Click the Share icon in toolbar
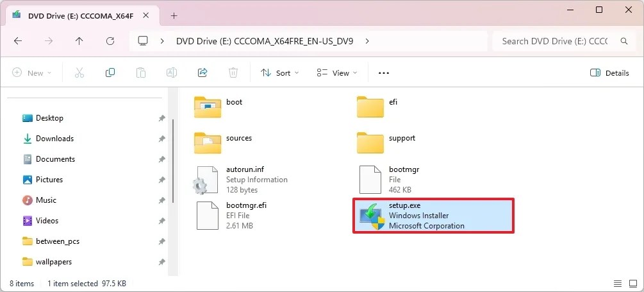644x292 pixels. tap(202, 73)
